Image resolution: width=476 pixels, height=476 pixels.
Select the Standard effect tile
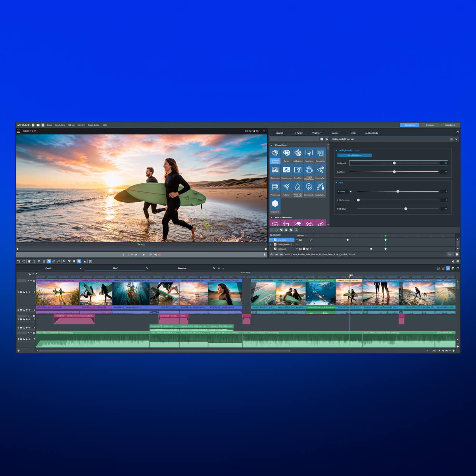[275, 206]
